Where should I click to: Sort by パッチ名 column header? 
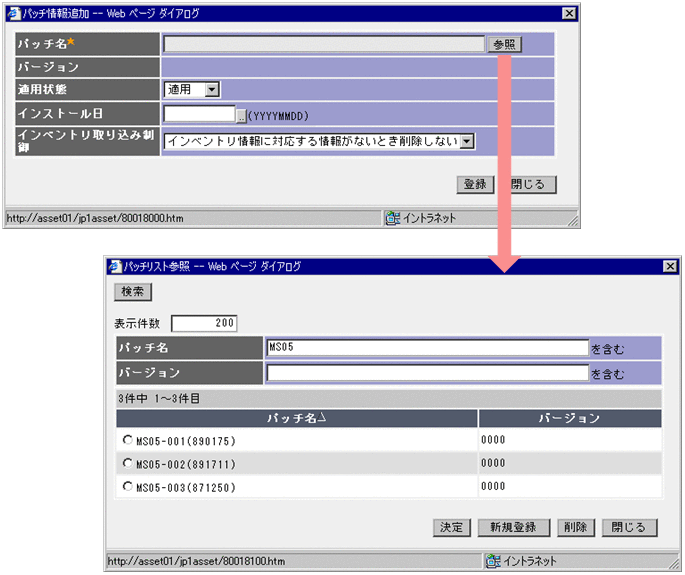tap(297, 418)
